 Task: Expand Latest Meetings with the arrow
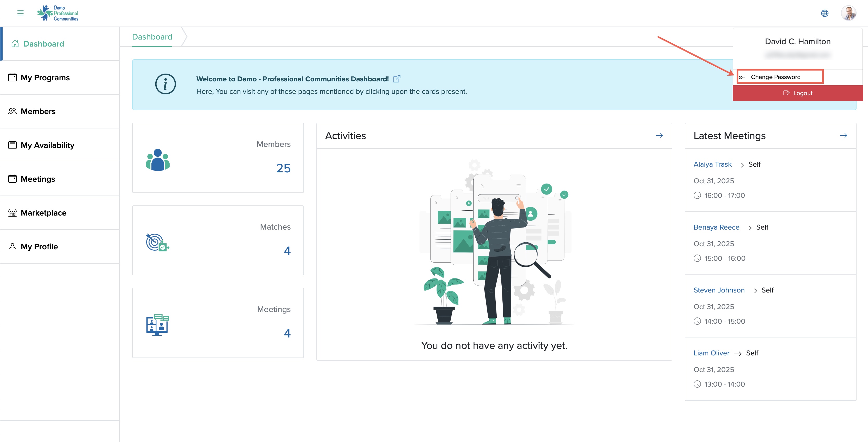pos(843,135)
